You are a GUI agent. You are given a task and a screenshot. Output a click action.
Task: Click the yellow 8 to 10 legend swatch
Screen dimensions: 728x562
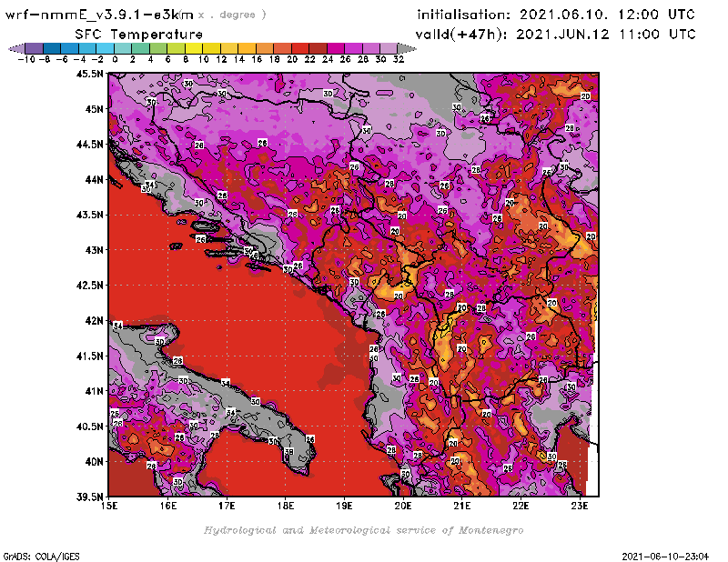click(x=194, y=48)
